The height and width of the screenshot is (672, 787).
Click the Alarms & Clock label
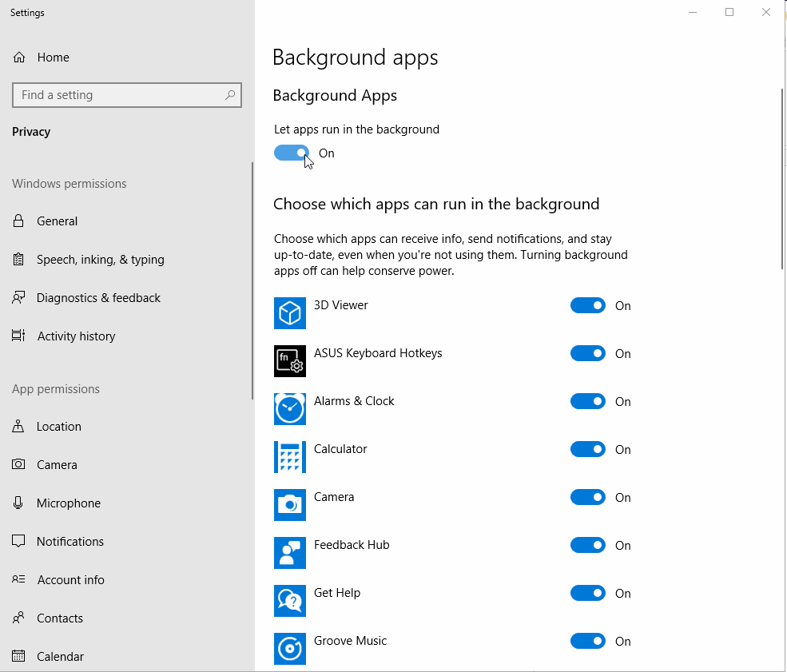(354, 401)
